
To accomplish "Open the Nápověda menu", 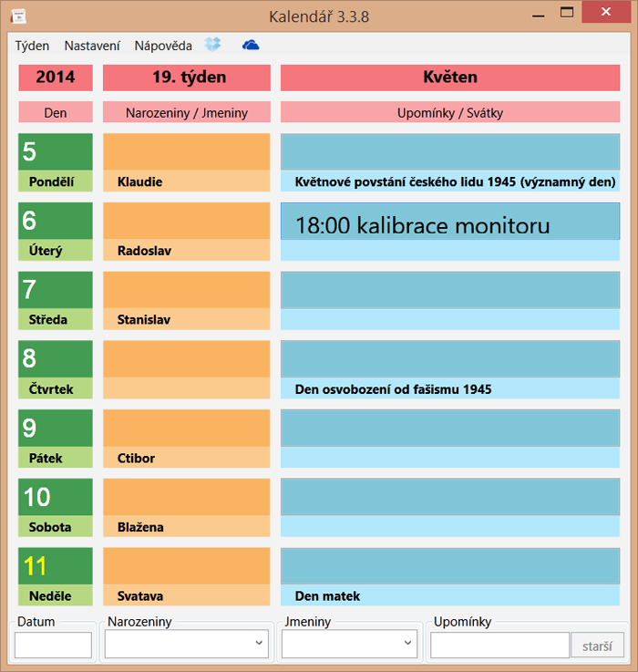I will (163, 46).
